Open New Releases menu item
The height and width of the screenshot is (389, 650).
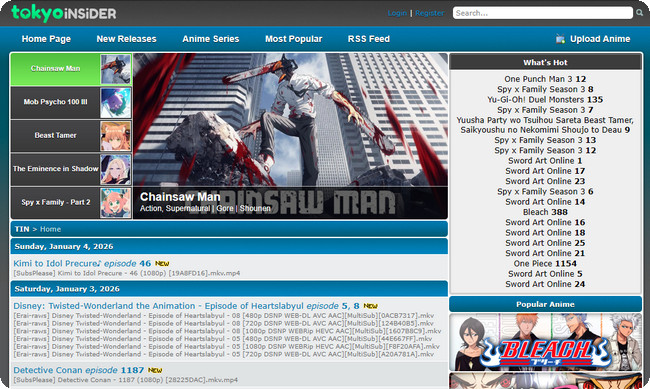126,39
